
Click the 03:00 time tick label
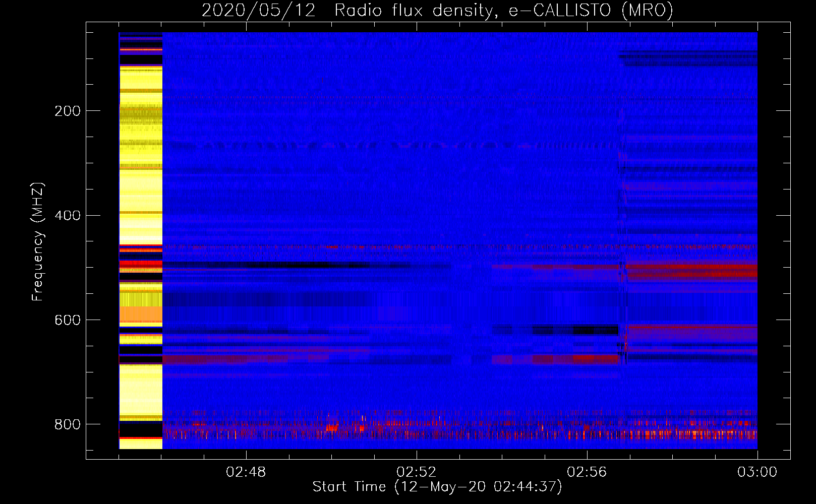(757, 472)
